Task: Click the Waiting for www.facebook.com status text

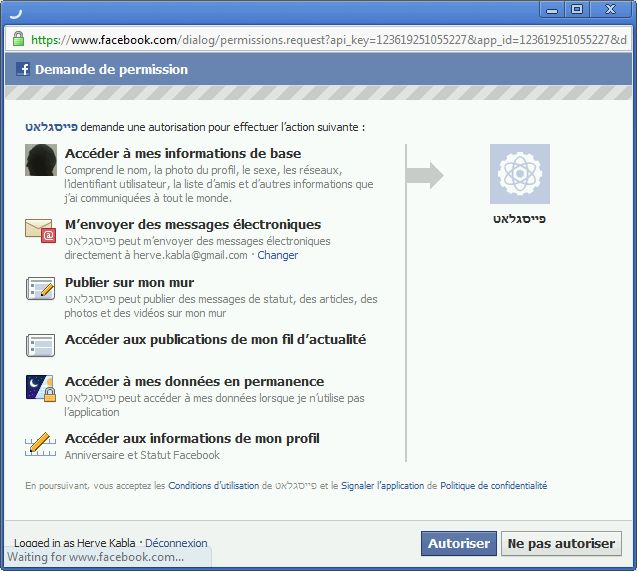Action: tap(95, 557)
